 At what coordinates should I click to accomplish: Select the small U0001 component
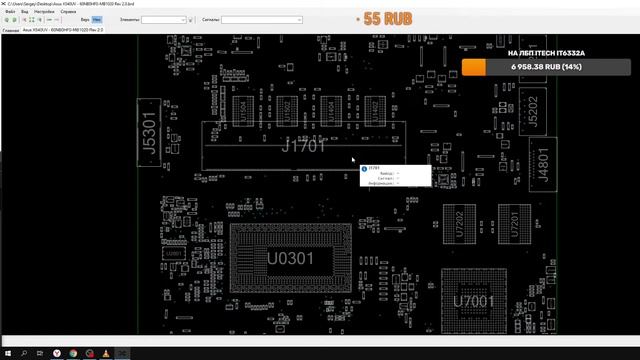click(174, 253)
